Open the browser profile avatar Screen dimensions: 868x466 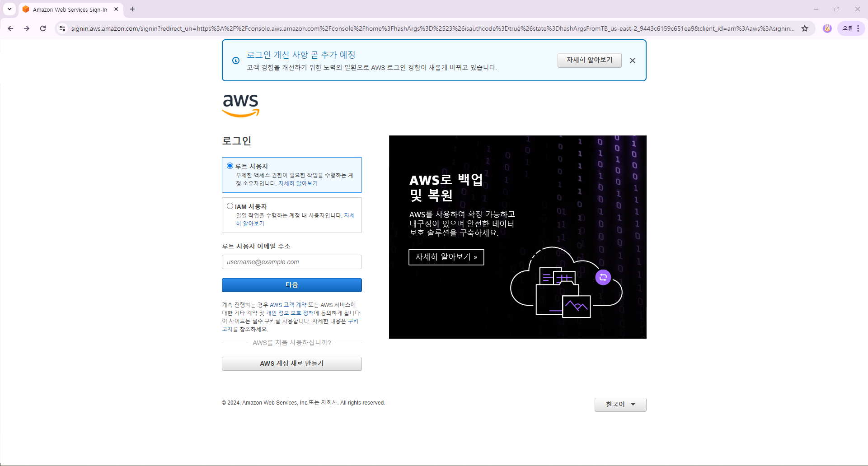827,28
